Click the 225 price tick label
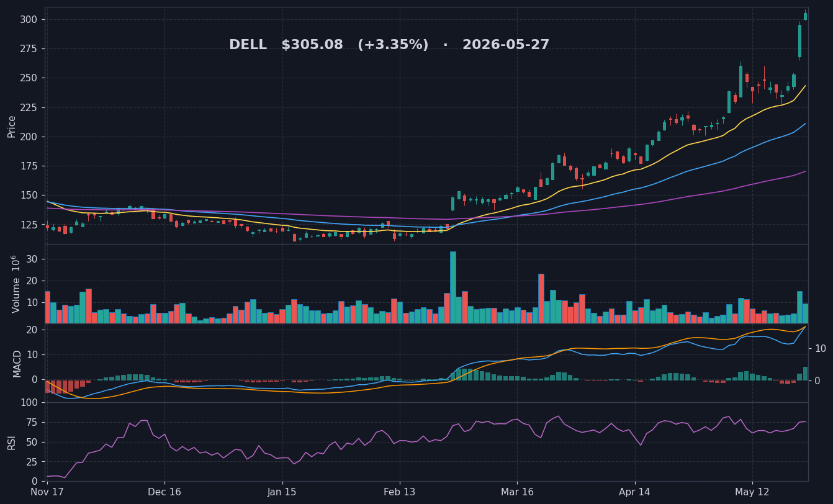Image resolution: width=833 pixels, height=504 pixels. pos(29,107)
